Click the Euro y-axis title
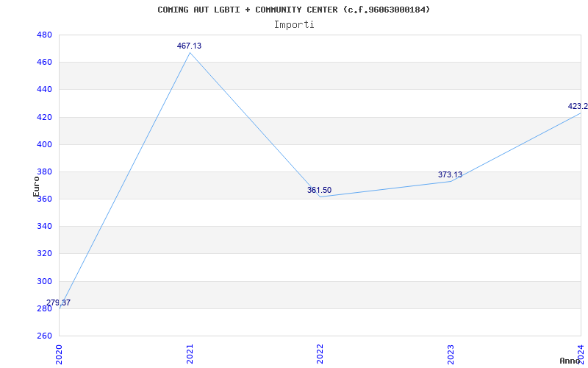 pos(36,186)
